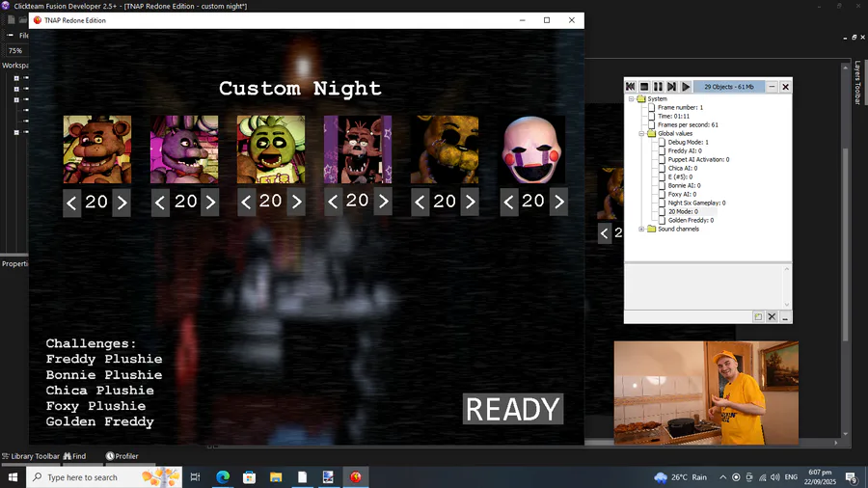Click Bonnie's purple bunny portrait
Viewport: 868px width, 488px height.
click(x=184, y=149)
